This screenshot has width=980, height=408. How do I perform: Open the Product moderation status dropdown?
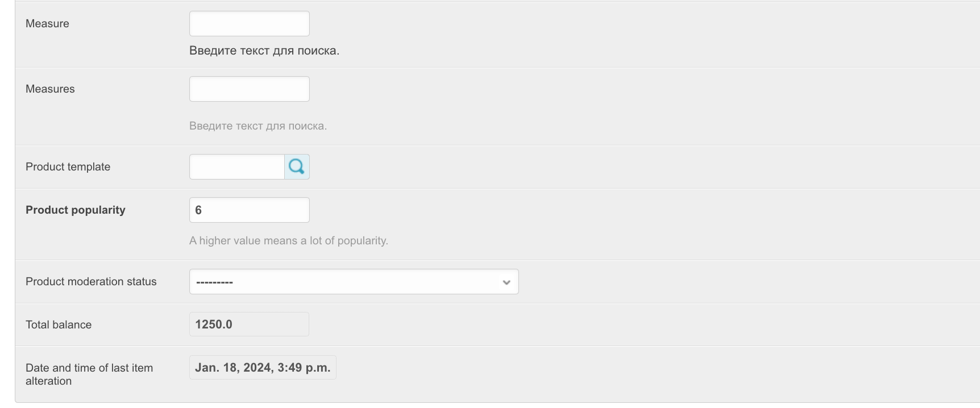354,282
